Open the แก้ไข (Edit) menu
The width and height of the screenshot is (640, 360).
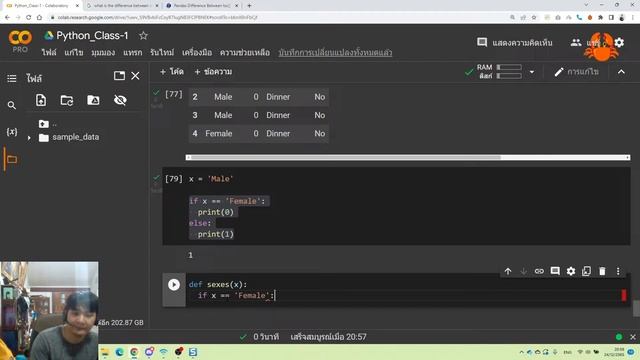coord(74,53)
